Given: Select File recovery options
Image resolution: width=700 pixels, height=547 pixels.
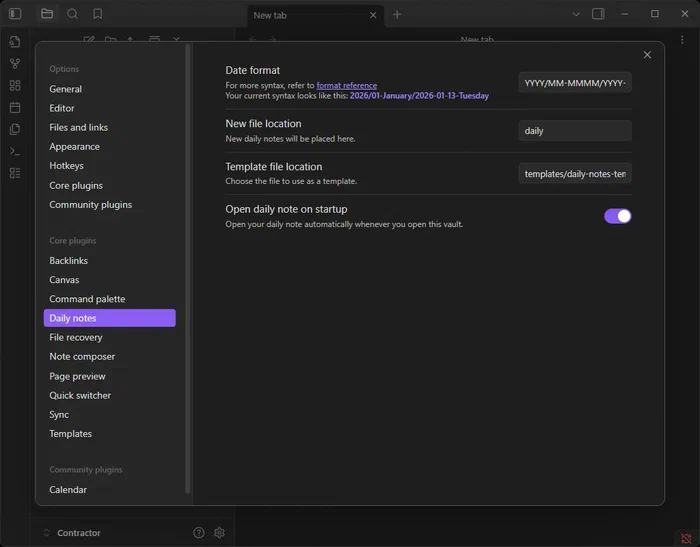Looking at the screenshot, I should (x=110, y=337).
